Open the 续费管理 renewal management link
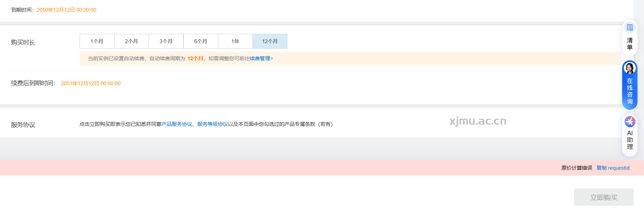Image resolution: width=644 pixels, height=219 pixels. click(261, 59)
